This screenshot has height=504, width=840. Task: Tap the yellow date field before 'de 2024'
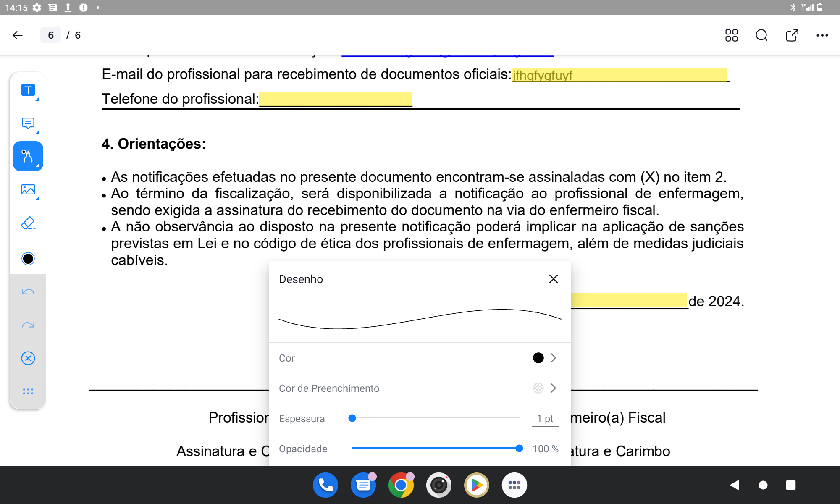[x=629, y=300]
